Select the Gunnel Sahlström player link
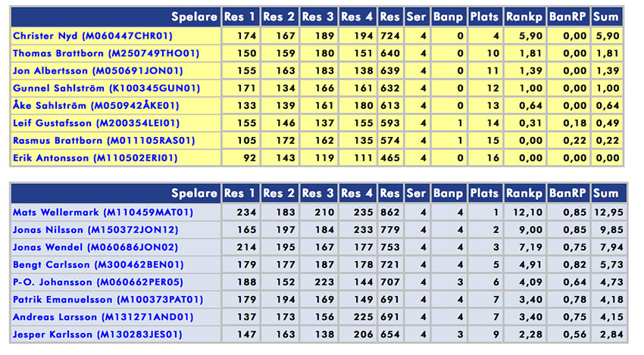This screenshot has height=355, width=644. point(106,88)
